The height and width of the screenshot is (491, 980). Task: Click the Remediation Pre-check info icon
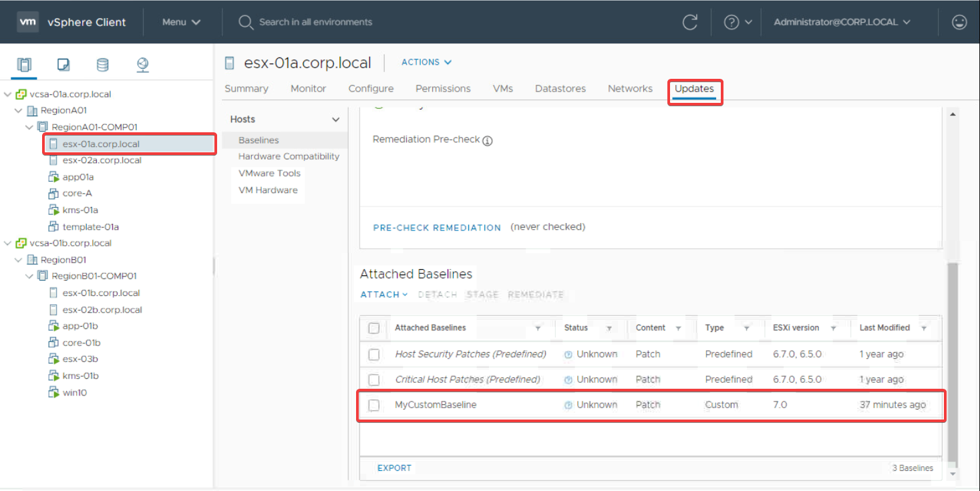(488, 141)
